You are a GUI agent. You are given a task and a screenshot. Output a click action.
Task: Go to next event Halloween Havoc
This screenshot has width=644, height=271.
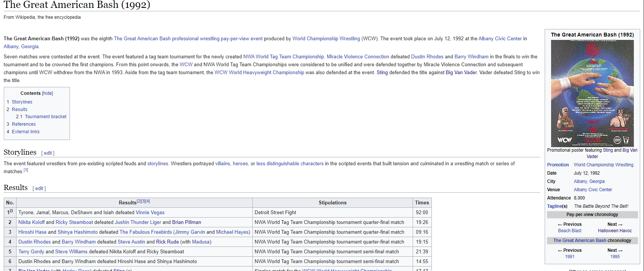pos(615,231)
